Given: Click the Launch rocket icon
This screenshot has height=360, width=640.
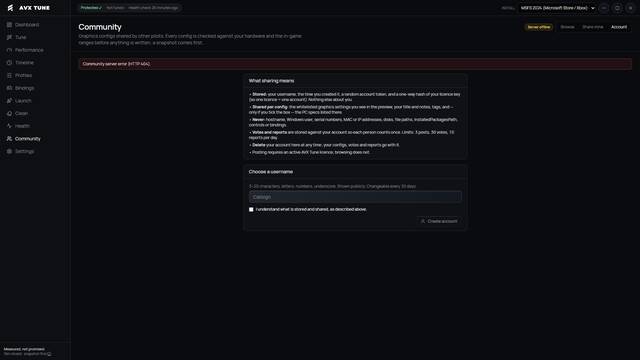Looking at the screenshot, I should pos(9,101).
